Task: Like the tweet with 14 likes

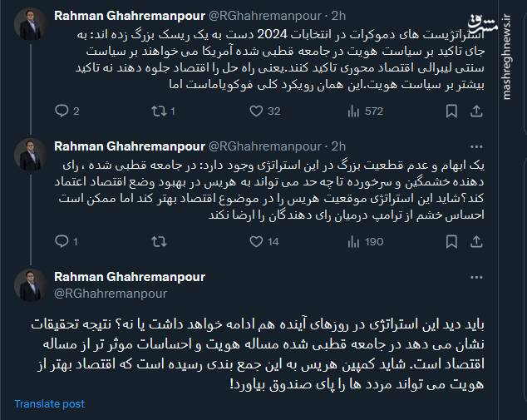Action: (x=252, y=242)
